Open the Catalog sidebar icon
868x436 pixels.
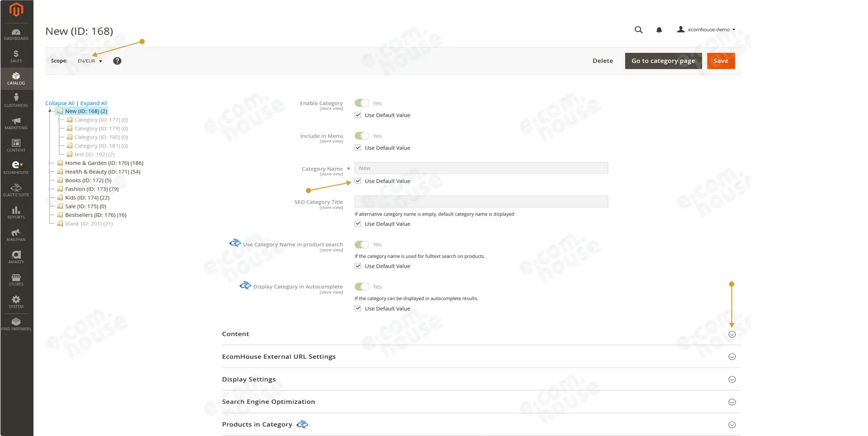click(x=16, y=79)
